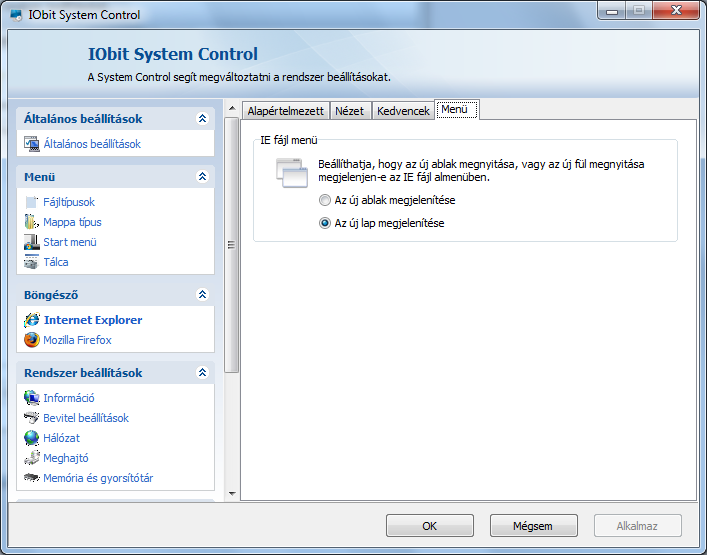Click the IObit title bar app icon

coord(16,15)
